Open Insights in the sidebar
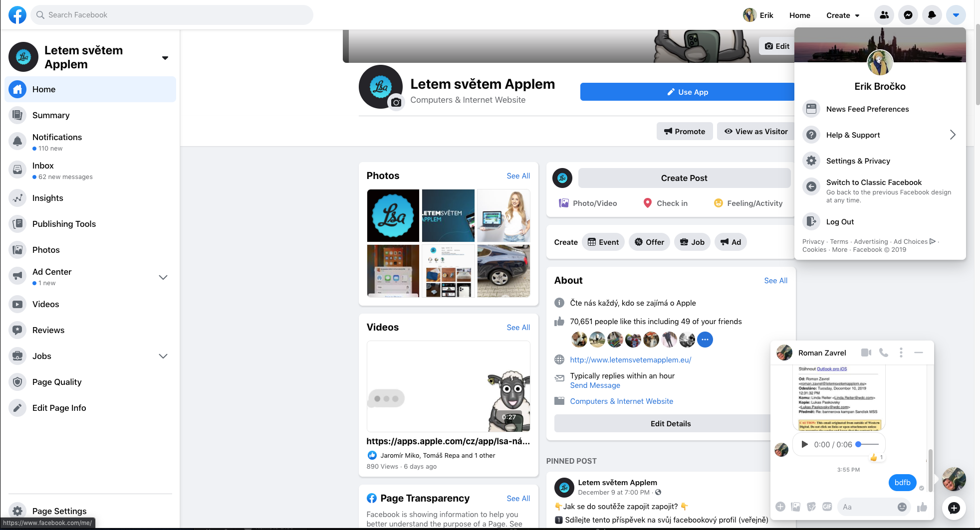The height and width of the screenshot is (530, 980). pyautogui.click(x=90, y=198)
